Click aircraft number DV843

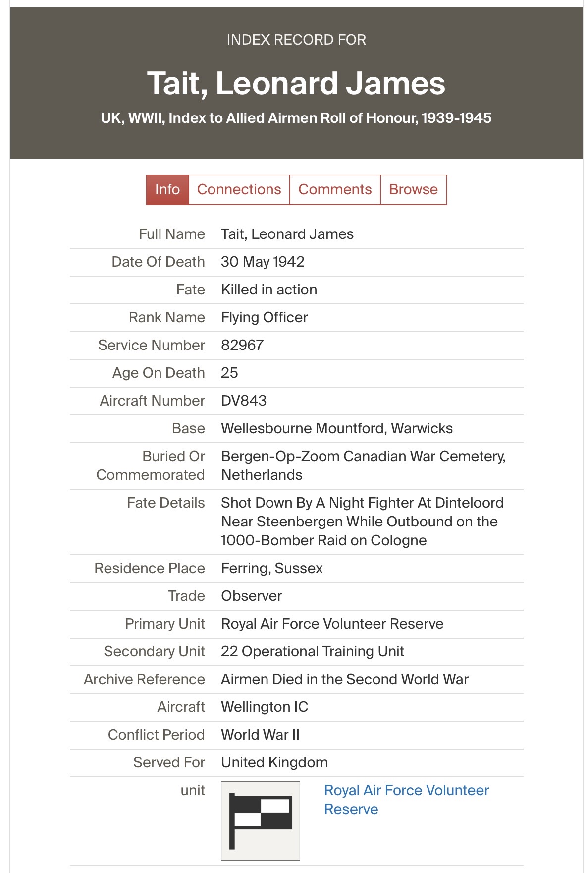click(244, 401)
